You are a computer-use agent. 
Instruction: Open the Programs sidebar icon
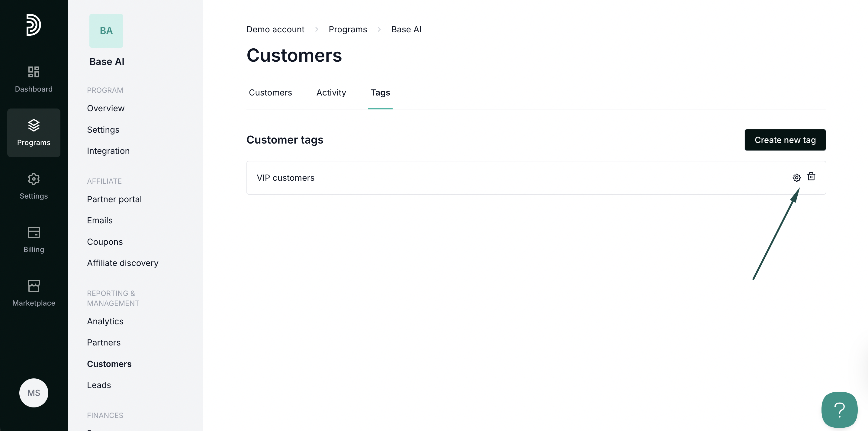tap(34, 125)
